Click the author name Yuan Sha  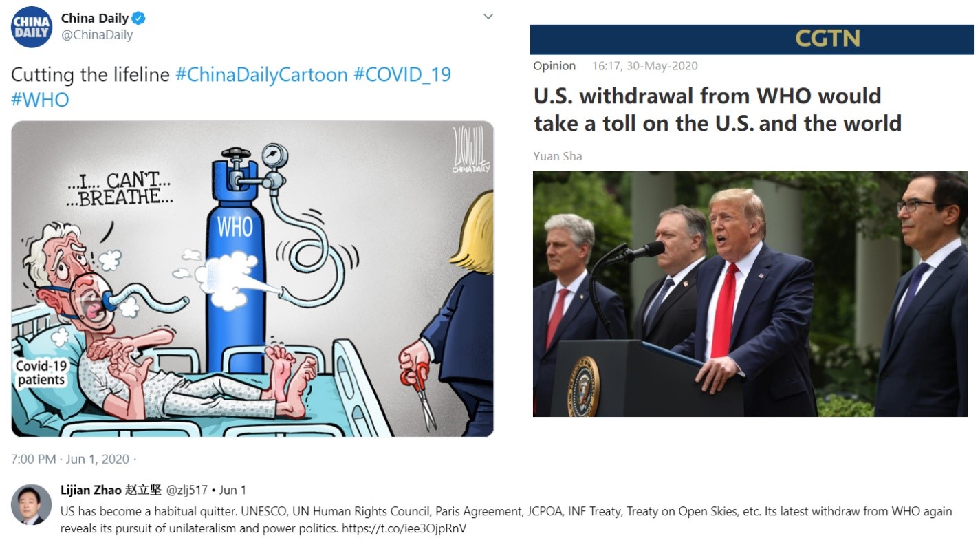558,156
